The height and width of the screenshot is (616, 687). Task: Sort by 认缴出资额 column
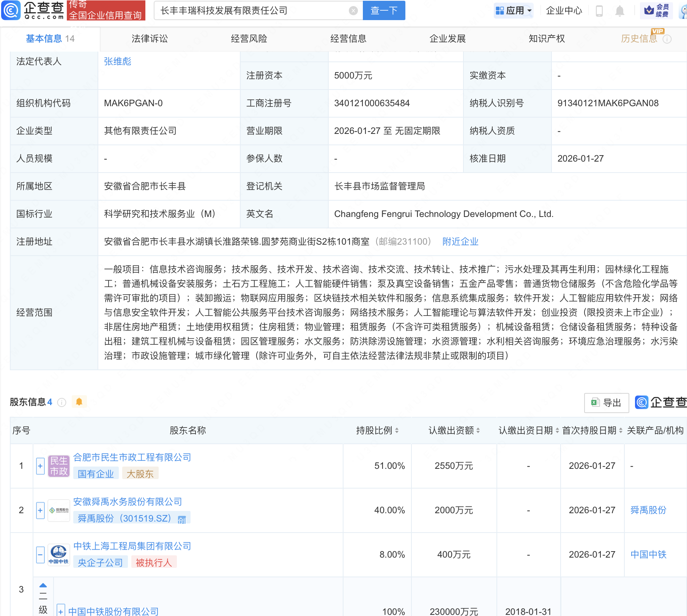point(454,431)
